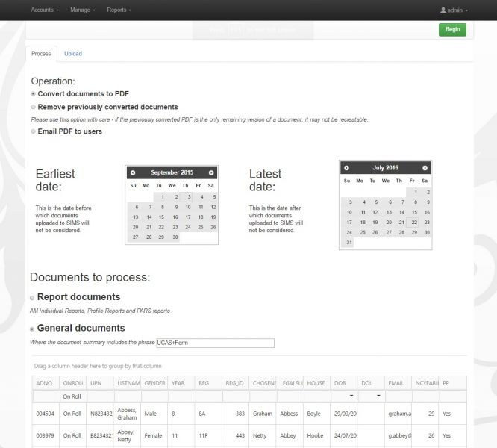Click the green Begin button
This screenshot has width=497, height=448.
[452, 29]
